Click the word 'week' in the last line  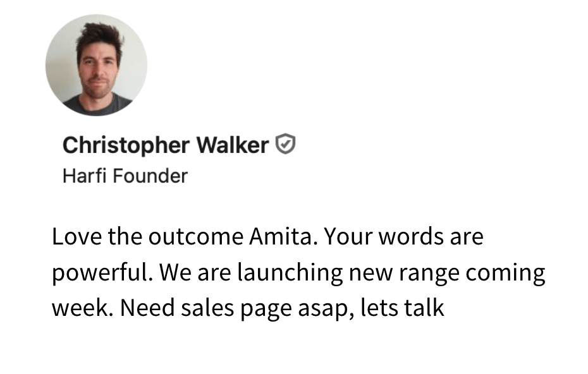(x=82, y=308)
